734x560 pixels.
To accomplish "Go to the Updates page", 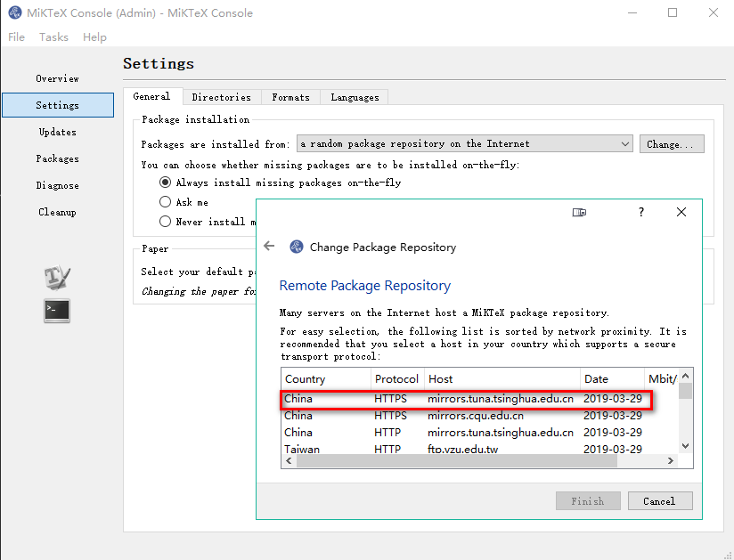I will (x=58, y=132).
